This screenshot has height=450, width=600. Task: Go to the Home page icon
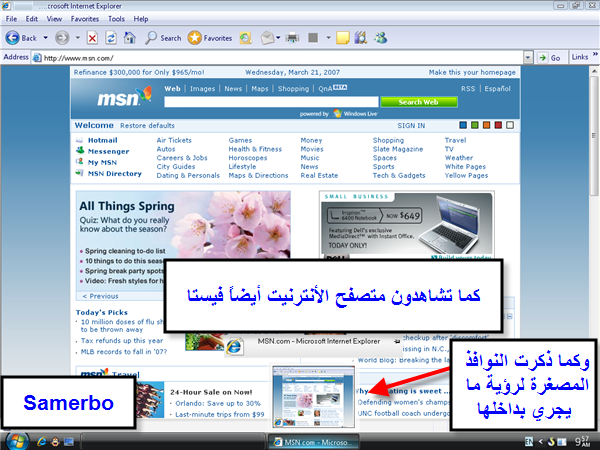(129, 38)
